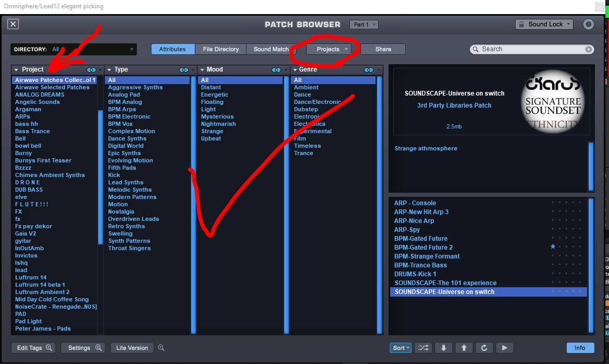Image resolution: width=609 pixels, height=364 pixels.
Task: Click the Lite Version button
Action: [x=132, y=348]
